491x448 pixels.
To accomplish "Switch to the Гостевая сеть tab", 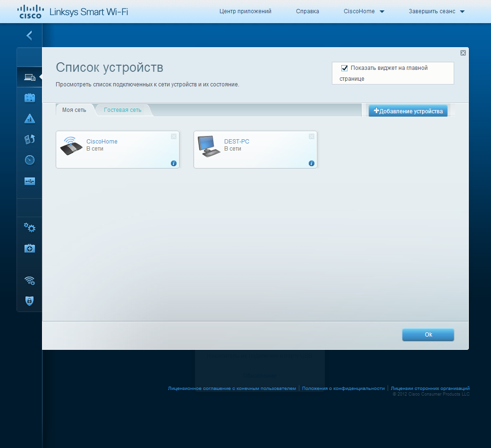I will point(123,110).
